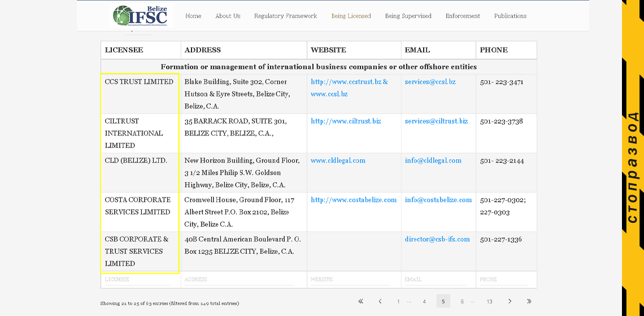Viewport: 644px width, 316px height.
Task: Go to page 13
Action: point(489,301)
